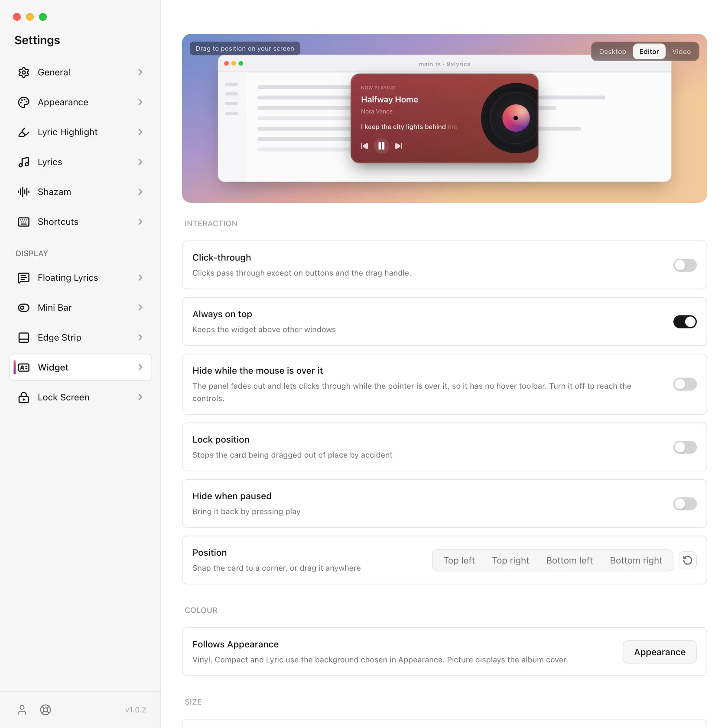The image size is (728, 728).
Task: Click the Lyrics music note icon
Action: tap(24, 162)
